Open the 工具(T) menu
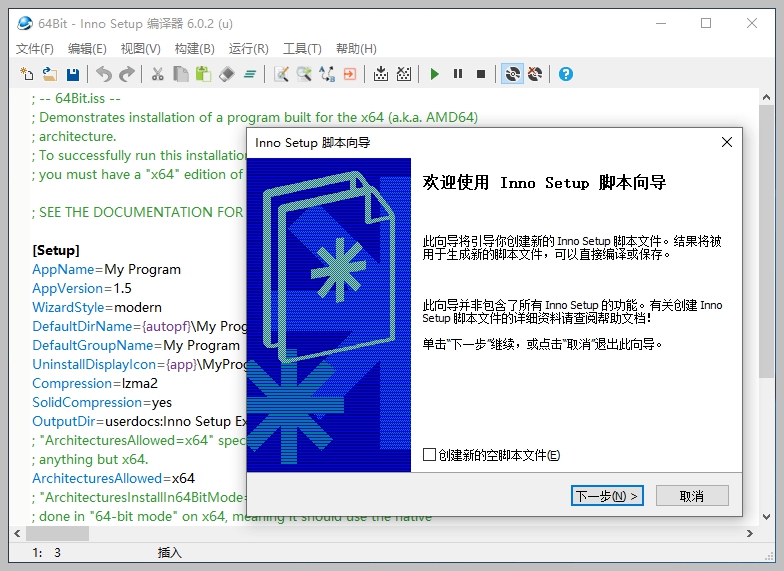Image resolution: width=784 pixels, height=571 pixels. pos(302,48)
